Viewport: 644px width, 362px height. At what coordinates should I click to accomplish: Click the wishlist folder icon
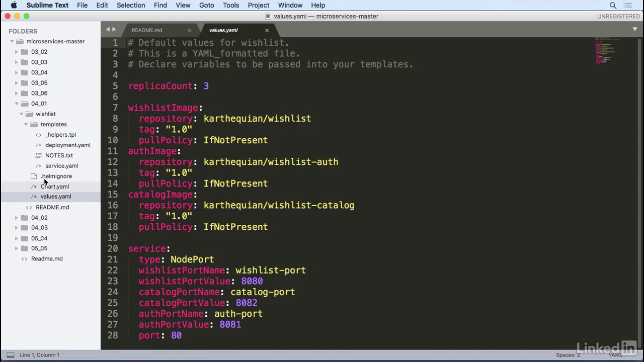pyautogui.click(x=29, y=114)
